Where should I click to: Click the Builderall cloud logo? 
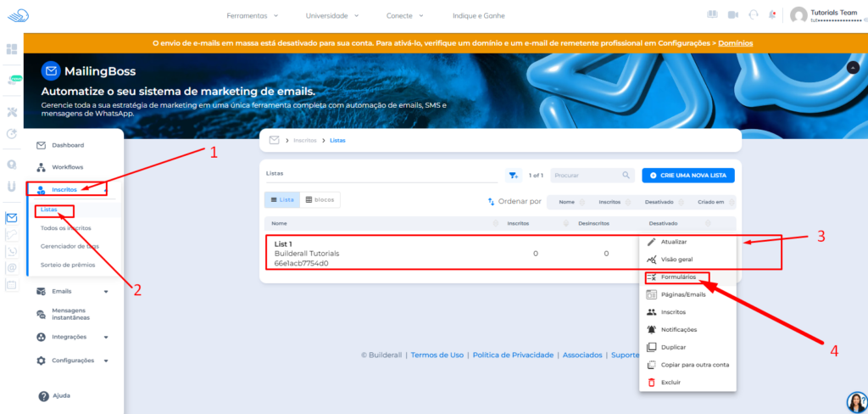[x=16, y=15]
